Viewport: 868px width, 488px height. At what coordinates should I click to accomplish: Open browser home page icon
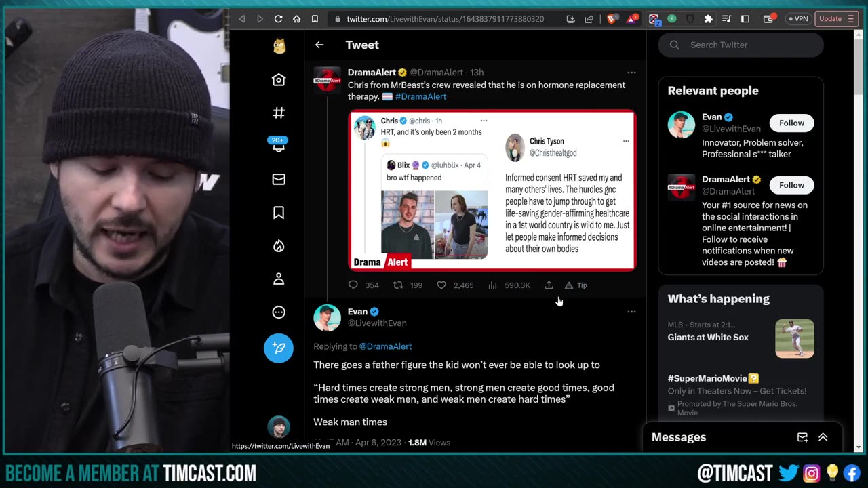pyautogui.click(x=296, y=19)
